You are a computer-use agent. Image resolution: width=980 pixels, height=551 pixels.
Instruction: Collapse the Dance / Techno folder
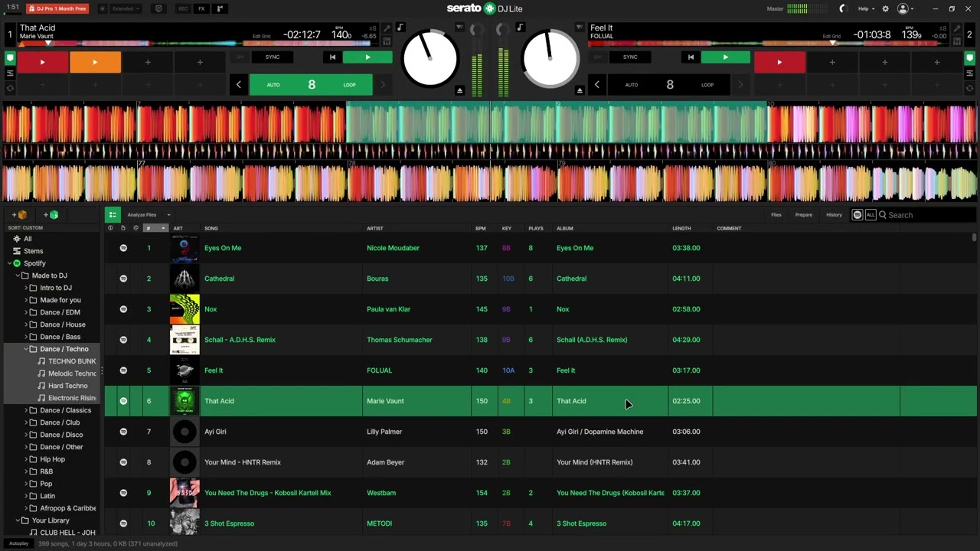click(26, 349)
